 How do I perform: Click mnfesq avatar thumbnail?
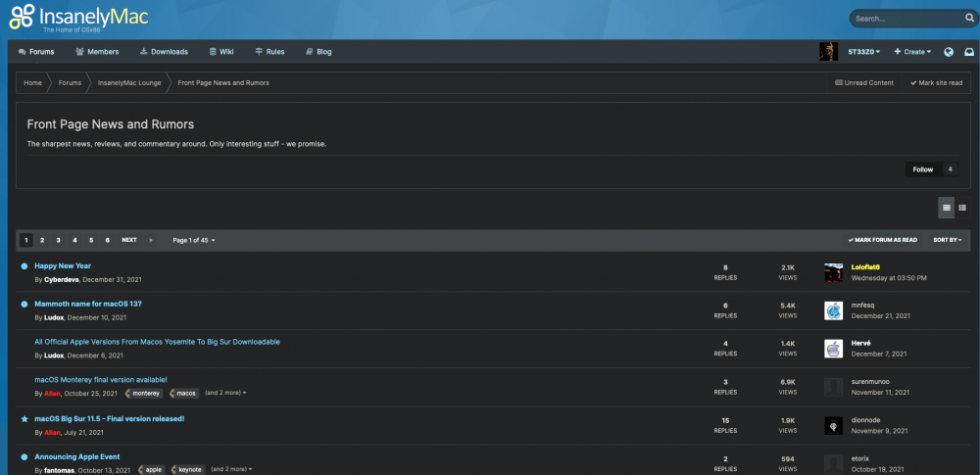pos(833,310)
